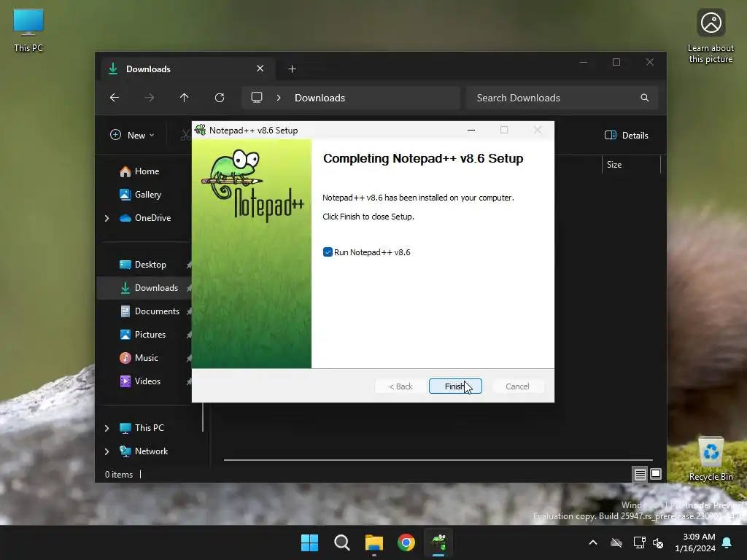
Task: Toggle the Details pane button
Action: (627, 135)
